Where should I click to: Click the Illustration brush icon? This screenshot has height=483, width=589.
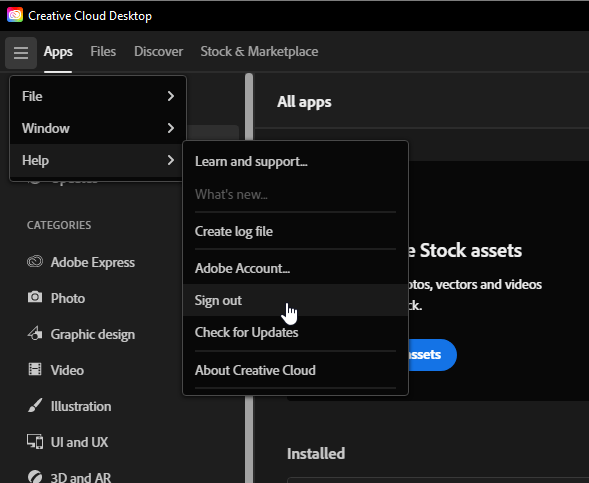click(35, 405)
